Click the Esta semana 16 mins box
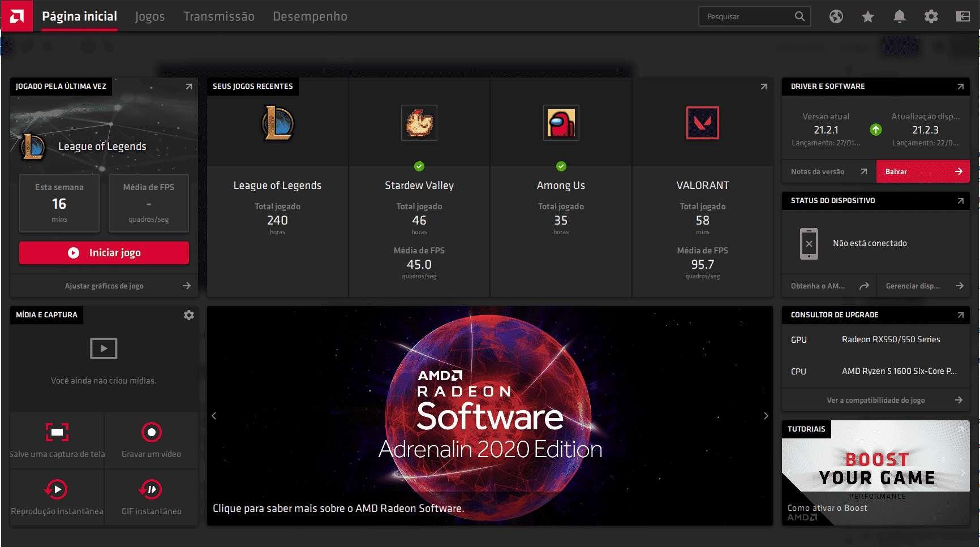Viewport: 980px width, 547px height. point(59,203)
